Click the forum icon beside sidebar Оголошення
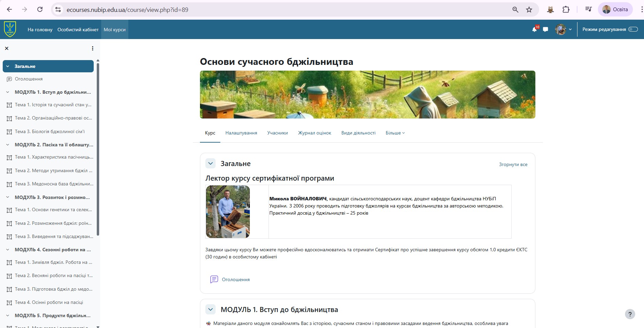Viewport: 644px width, 328px height. 10,79
